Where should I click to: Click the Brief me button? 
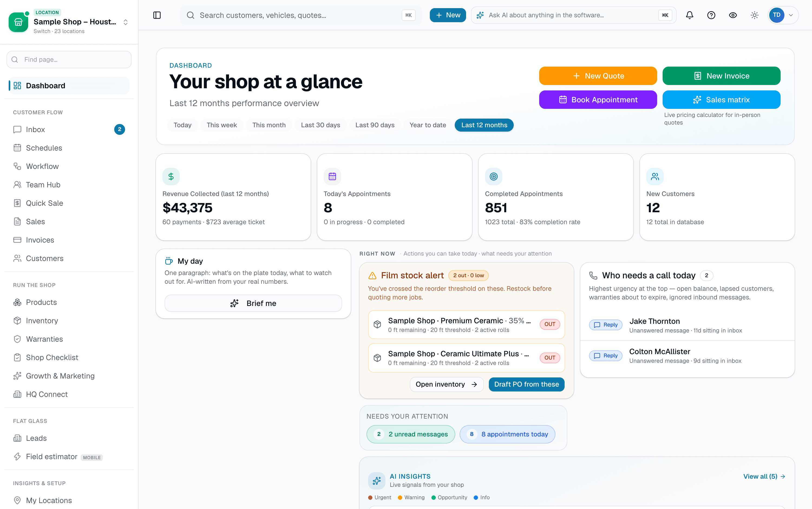pos(253,303)
